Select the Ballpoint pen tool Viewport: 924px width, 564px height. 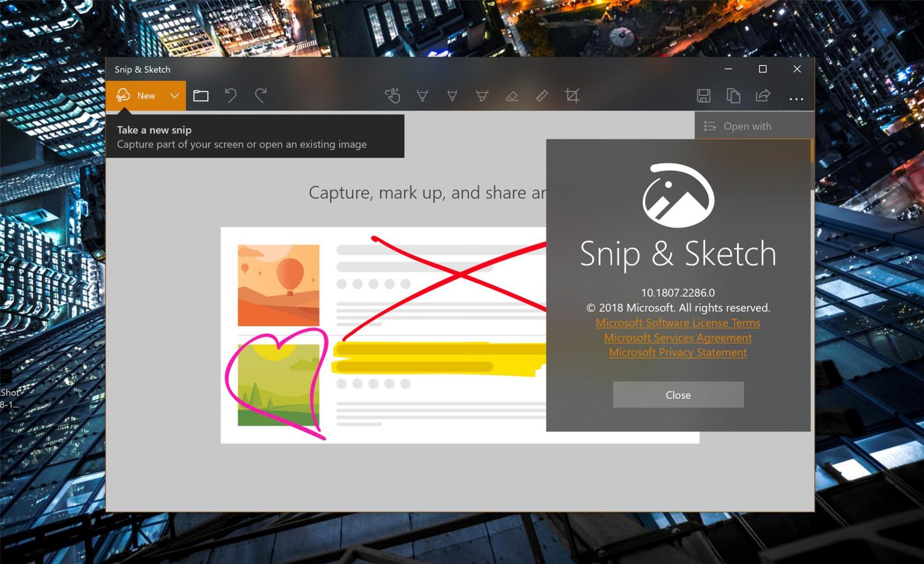(x=422, y=96)
